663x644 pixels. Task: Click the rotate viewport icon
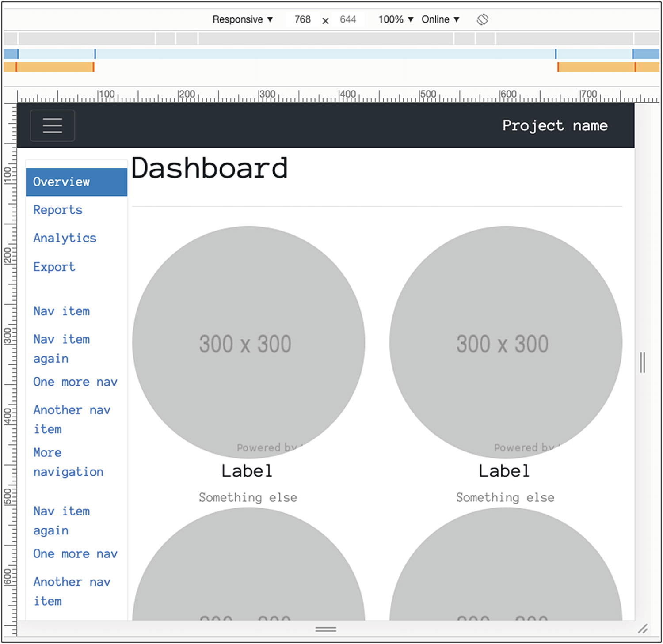pos(482,19)
